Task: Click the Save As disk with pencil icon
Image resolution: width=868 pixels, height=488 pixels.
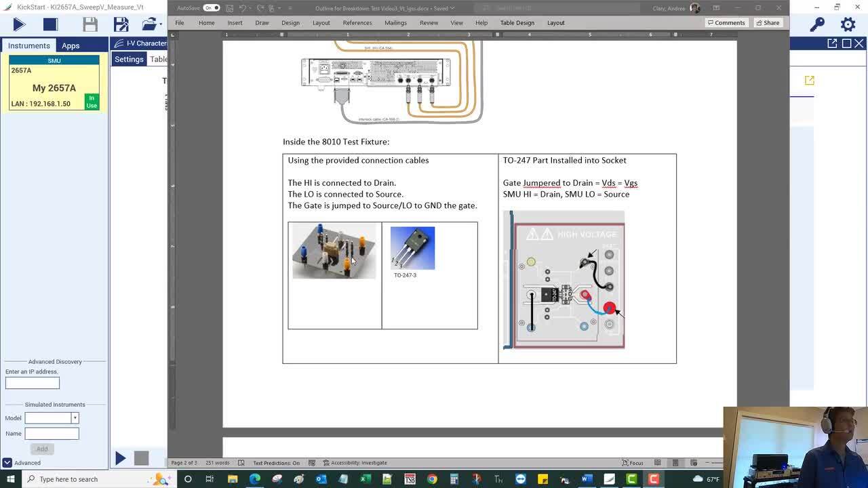Action: pyautogui.click(x=121, y=24)
